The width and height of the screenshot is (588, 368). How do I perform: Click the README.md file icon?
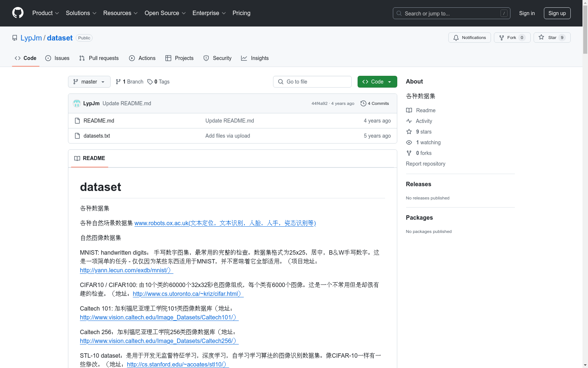coord(77,121)
